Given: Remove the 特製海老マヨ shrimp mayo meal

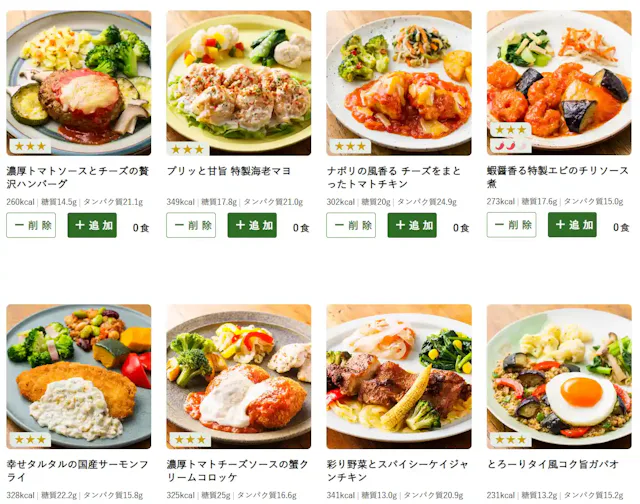Looking at the screenshot, I should click(191, 225).
